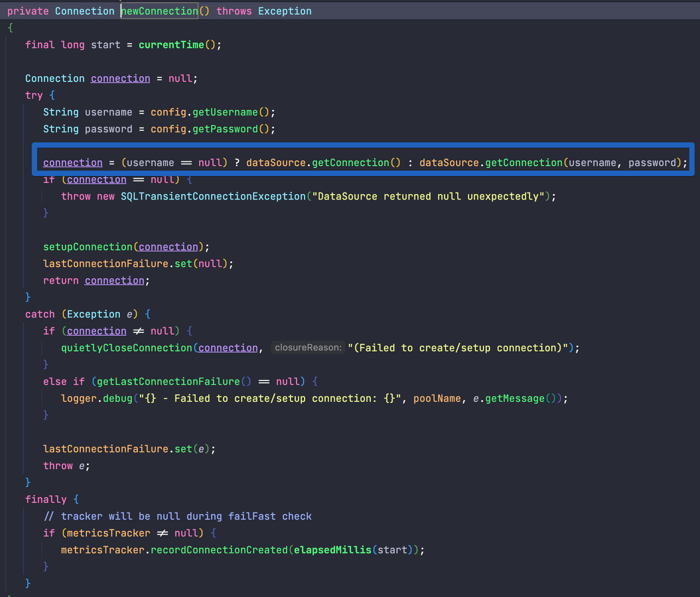Click the finally keyword
Image resolution: width=700 pixels, height=597 pixels.
pos(46,500)
